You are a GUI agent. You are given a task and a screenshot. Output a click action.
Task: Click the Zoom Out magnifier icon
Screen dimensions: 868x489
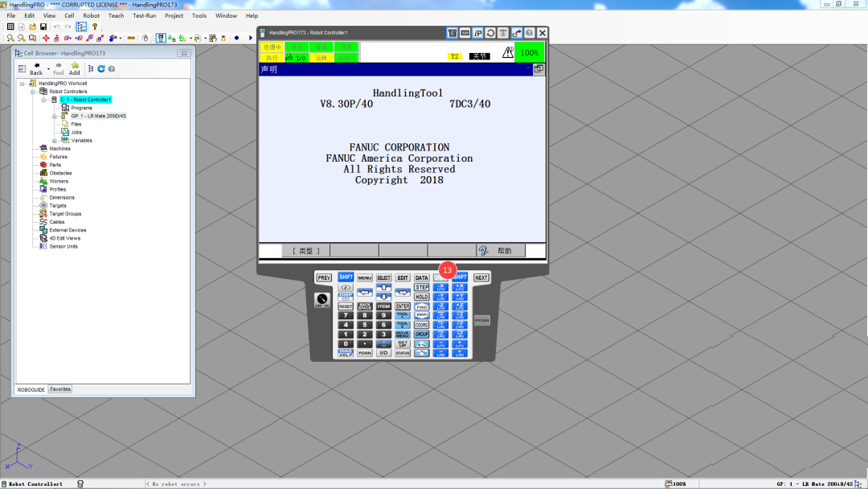(22, 39)
